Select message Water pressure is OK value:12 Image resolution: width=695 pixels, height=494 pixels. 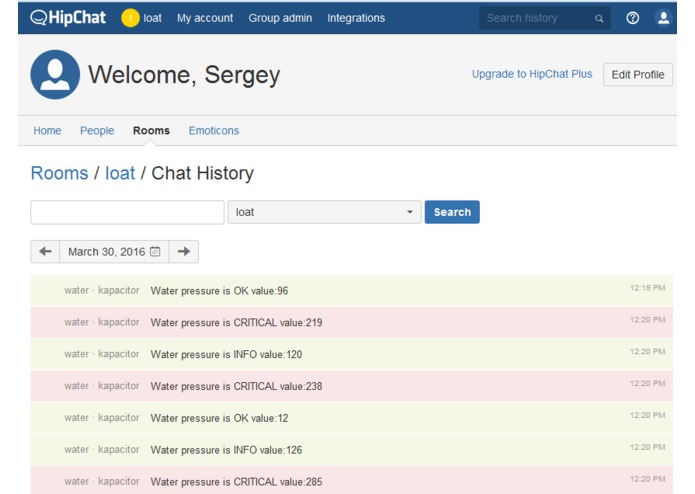(351, 418)
